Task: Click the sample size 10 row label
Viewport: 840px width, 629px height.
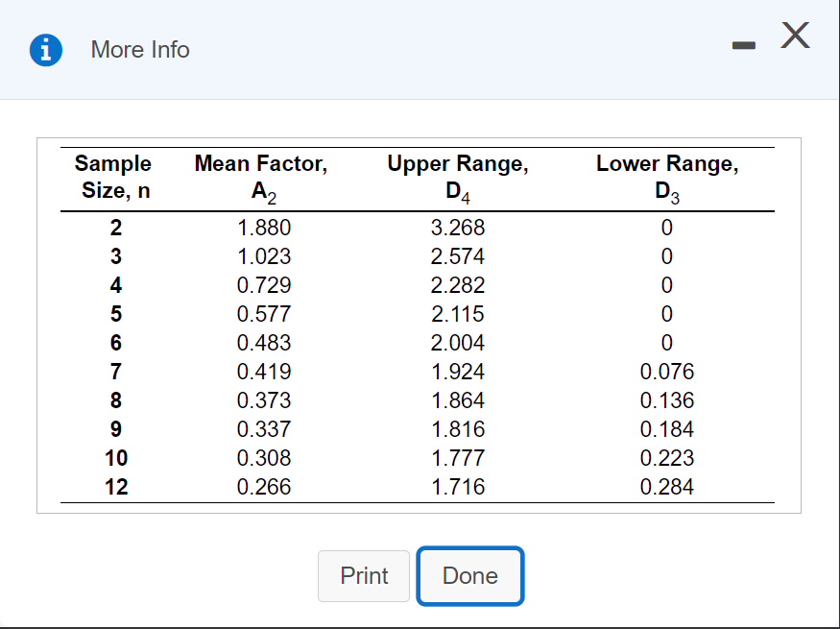Action: [116, 458]
